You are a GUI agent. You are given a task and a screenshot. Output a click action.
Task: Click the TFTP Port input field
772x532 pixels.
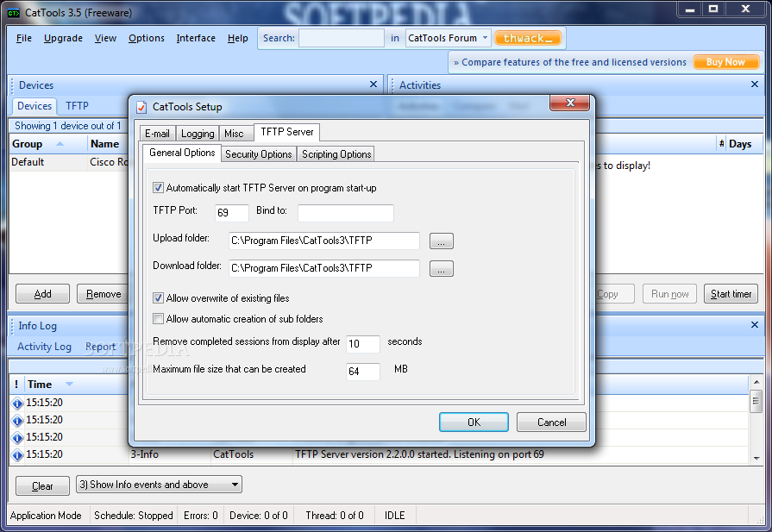click(x=232, y=213)
